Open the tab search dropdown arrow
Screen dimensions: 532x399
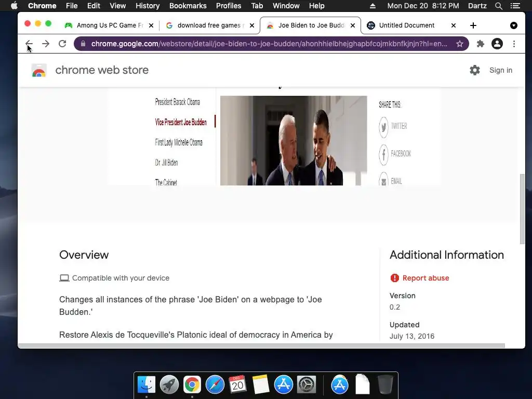514,25
